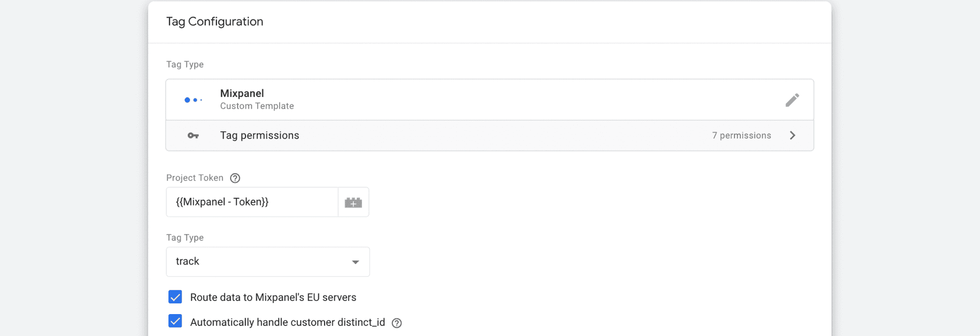Click inside the {{Mixpanel - Token}} field
The image size is (980, 336).
pyautogui.click(x=252, y=202)
